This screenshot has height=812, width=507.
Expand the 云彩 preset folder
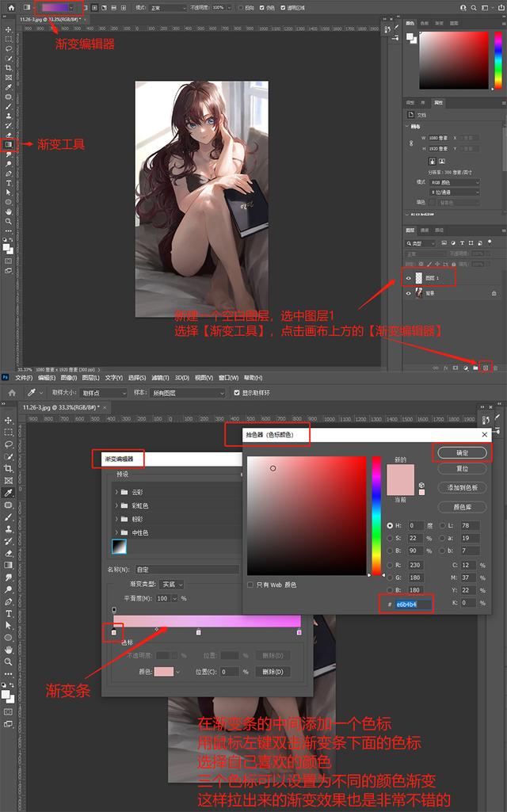coord(116,492)
